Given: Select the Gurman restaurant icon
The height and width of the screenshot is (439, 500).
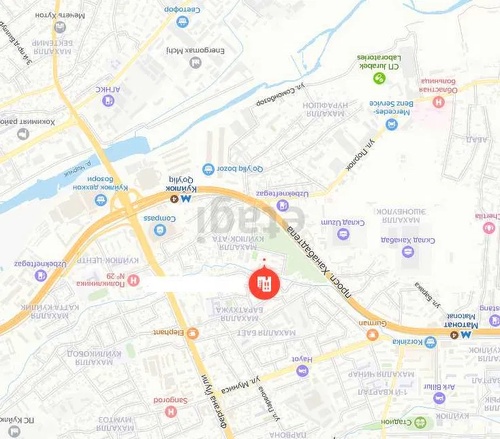Looking at the screenshot, I should coord(373,335).
